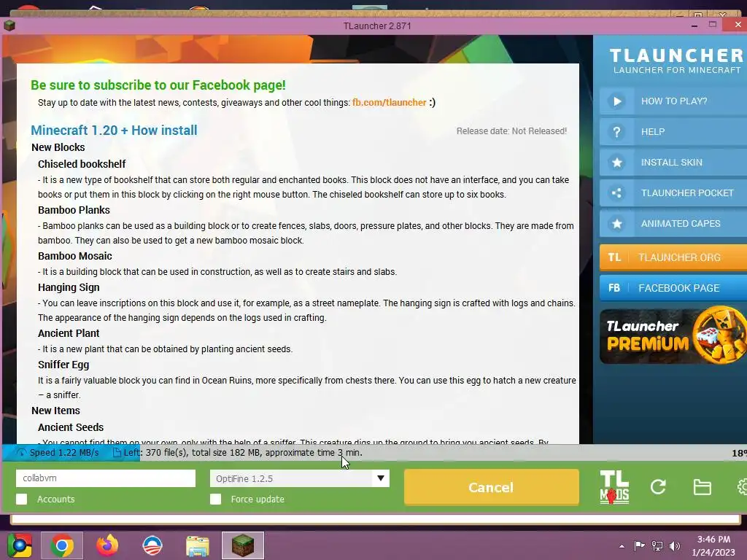Click the FB badge on Facebook Page button

click(614, 288)
